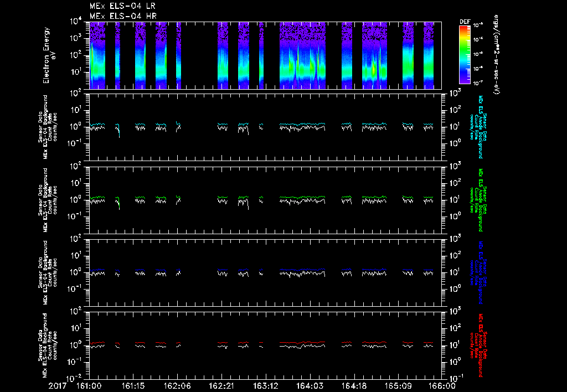Viewport: 567px width, 392px height.
Task: Click the "162:06" time axis label
Action: 178,386
